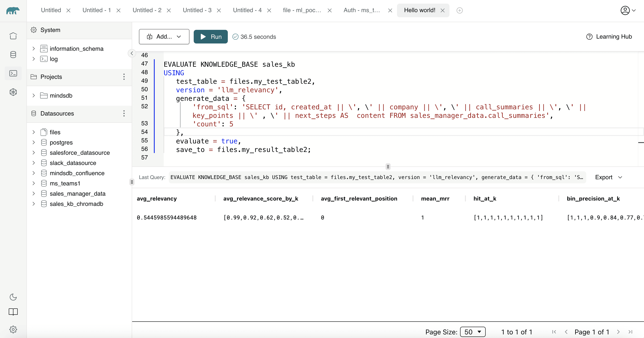The image size is (644, 338).
Task: Switch to the Untitled - 4 tab
Action: (247, 10)
